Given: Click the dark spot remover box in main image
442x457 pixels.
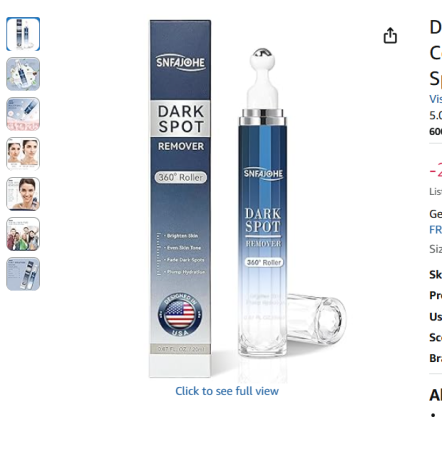Looking at the screenshot, I should click(180, 199).
